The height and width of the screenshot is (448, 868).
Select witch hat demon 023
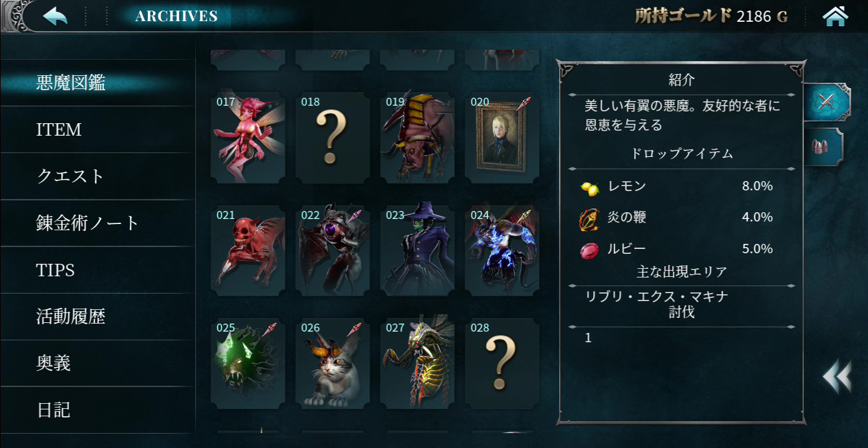[x=417, y=251]
